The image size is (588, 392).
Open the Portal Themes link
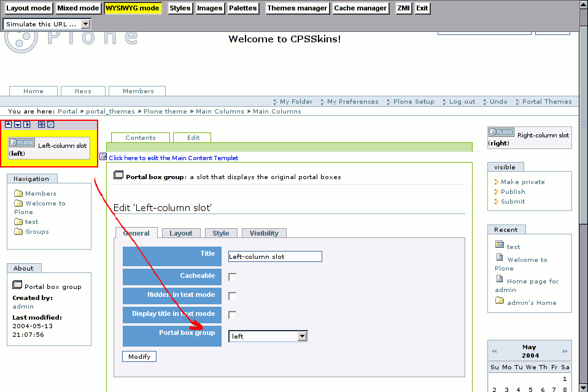pos(547,102)
